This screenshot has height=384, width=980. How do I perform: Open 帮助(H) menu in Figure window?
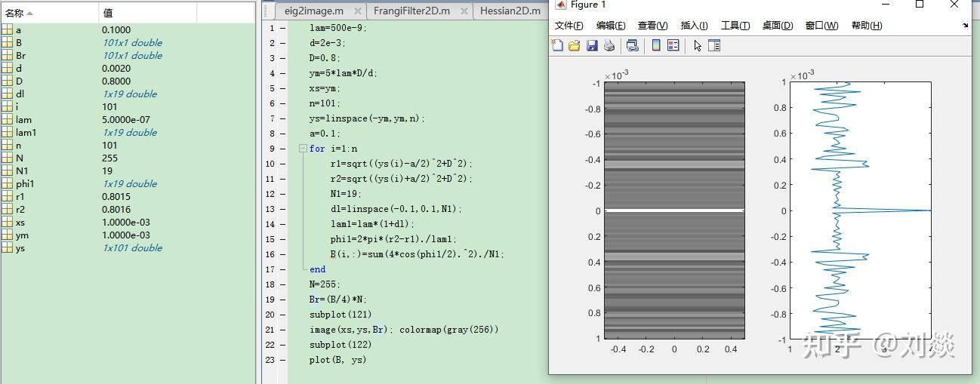[x=866, y=26]
